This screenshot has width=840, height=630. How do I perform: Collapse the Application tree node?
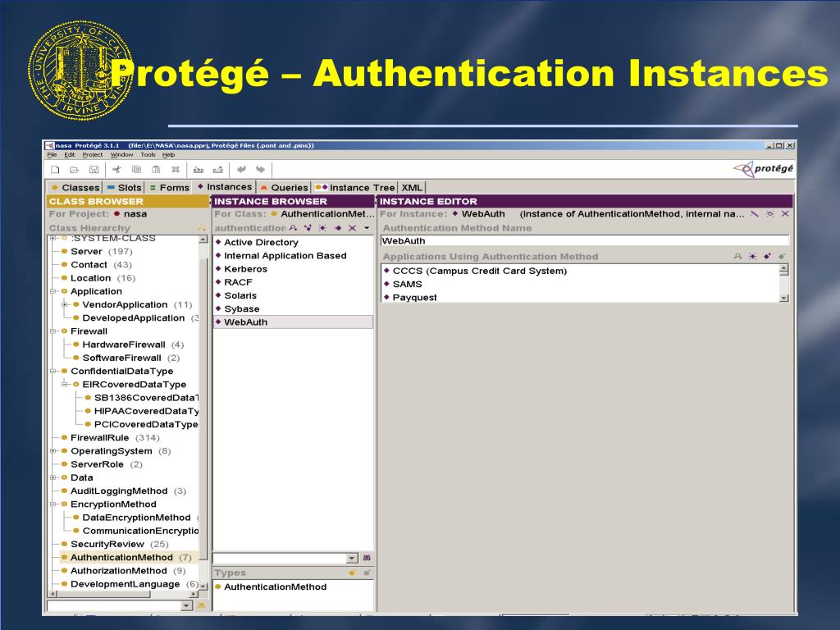53,291
